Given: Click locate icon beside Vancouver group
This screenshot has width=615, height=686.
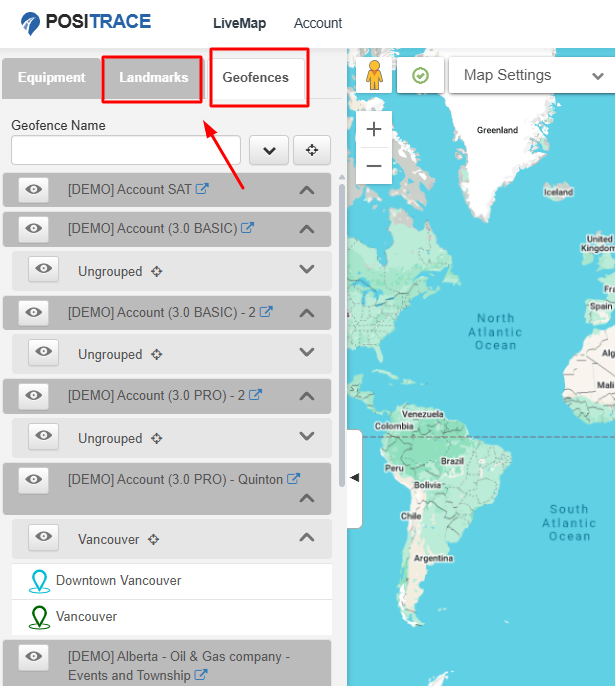Looking at the screenshot, I should (154, 539).
